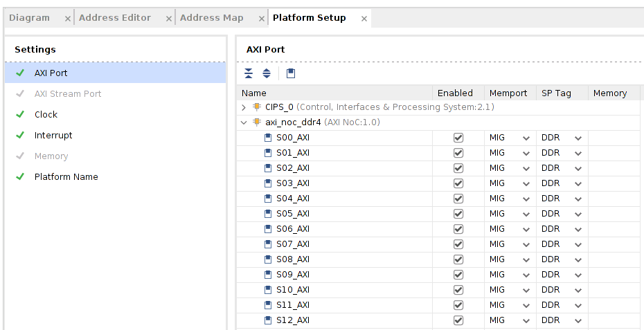Click the port icon in AXI Port toolbar
The image size is (644, 330).
point(291,73)
